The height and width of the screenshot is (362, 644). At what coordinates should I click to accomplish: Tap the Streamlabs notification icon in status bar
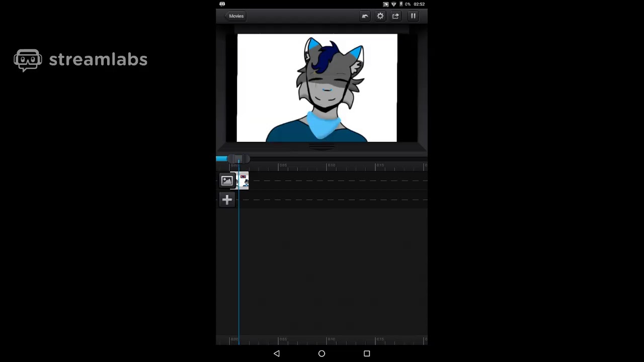pyautogui.click(x=222, y=4)
